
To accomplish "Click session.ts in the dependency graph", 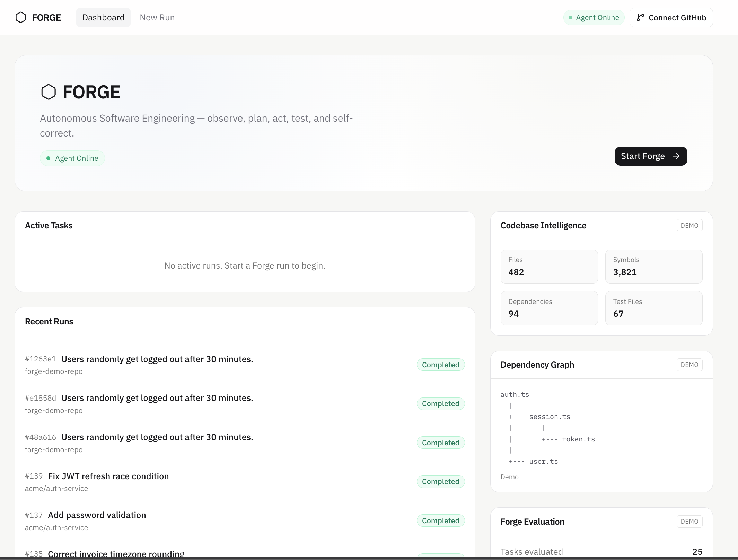I will tap(550, 417).
